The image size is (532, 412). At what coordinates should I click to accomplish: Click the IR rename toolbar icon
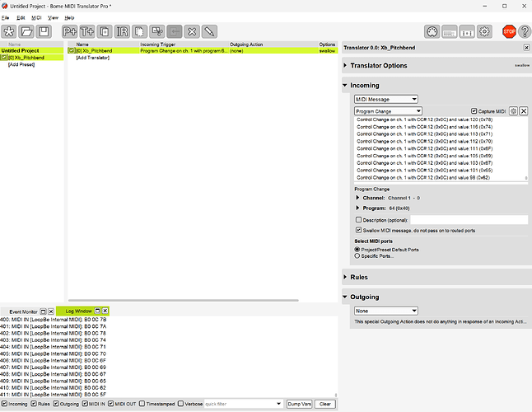[122, 31]
